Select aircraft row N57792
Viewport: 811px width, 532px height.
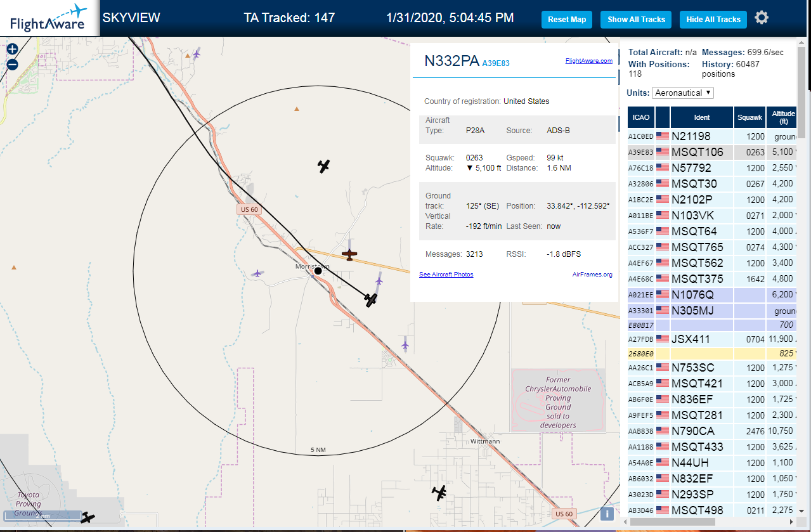[713, 168]
